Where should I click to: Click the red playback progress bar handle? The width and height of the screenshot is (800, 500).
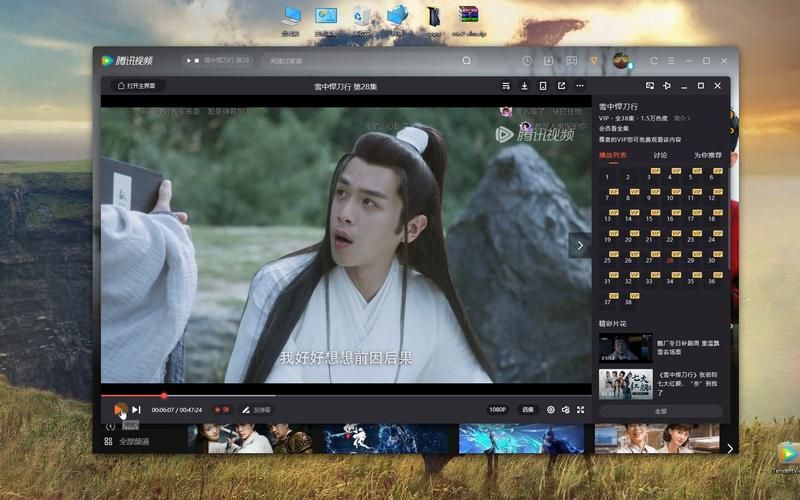(x=164, y=395)
